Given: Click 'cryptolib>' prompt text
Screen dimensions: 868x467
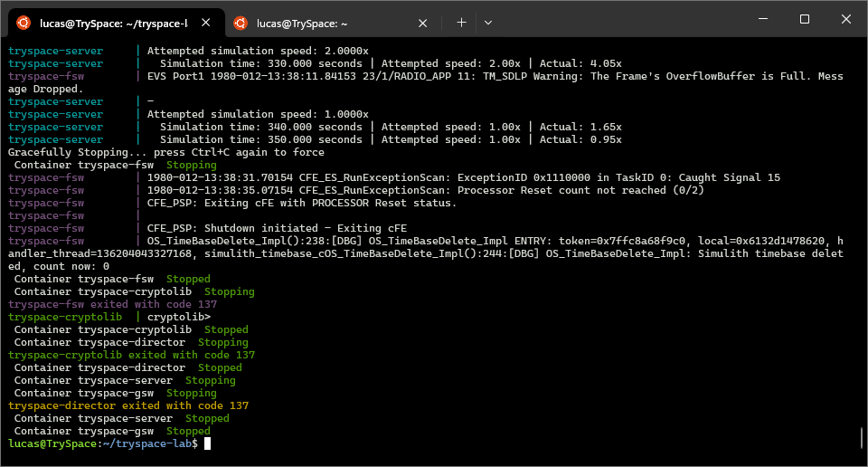Looking at the screenshot, I should tap(179, 318).
